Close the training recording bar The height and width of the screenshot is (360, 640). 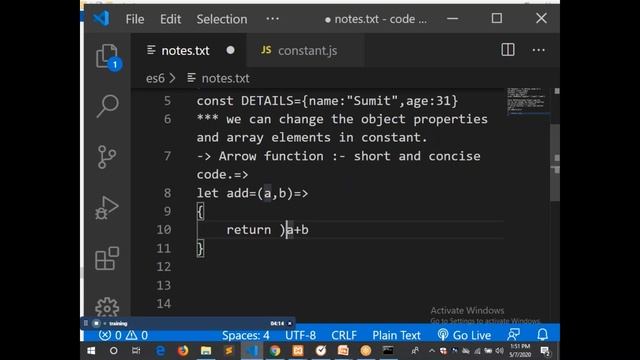point(290,323)
